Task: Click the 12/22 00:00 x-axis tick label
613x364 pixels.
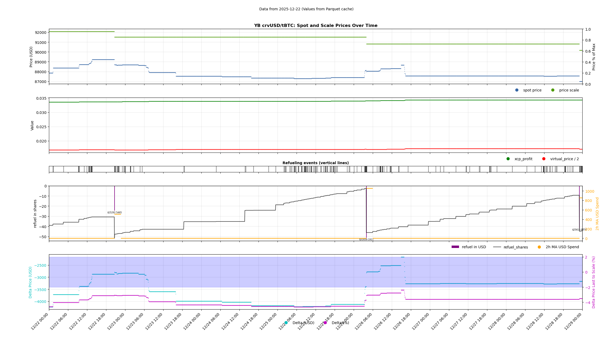Action: pos(40,322)
